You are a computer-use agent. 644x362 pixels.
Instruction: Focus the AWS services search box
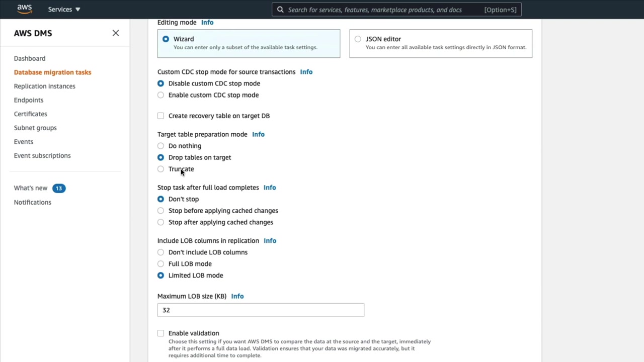pyautogui.click(x=382, y=10)
